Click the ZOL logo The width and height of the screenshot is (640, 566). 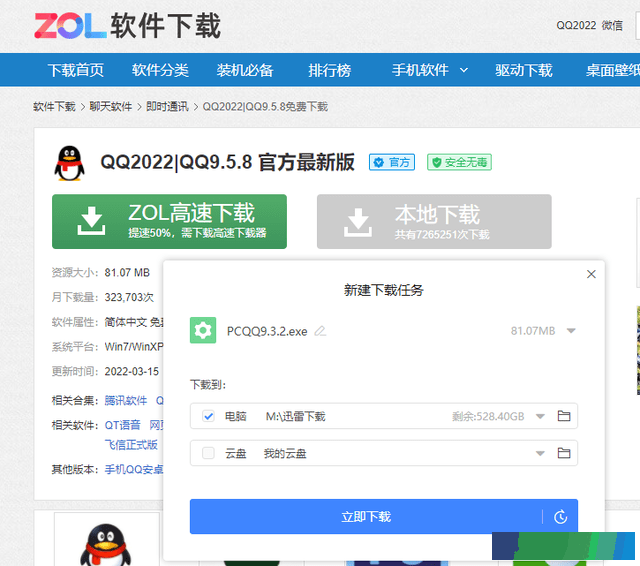[70, 26]
